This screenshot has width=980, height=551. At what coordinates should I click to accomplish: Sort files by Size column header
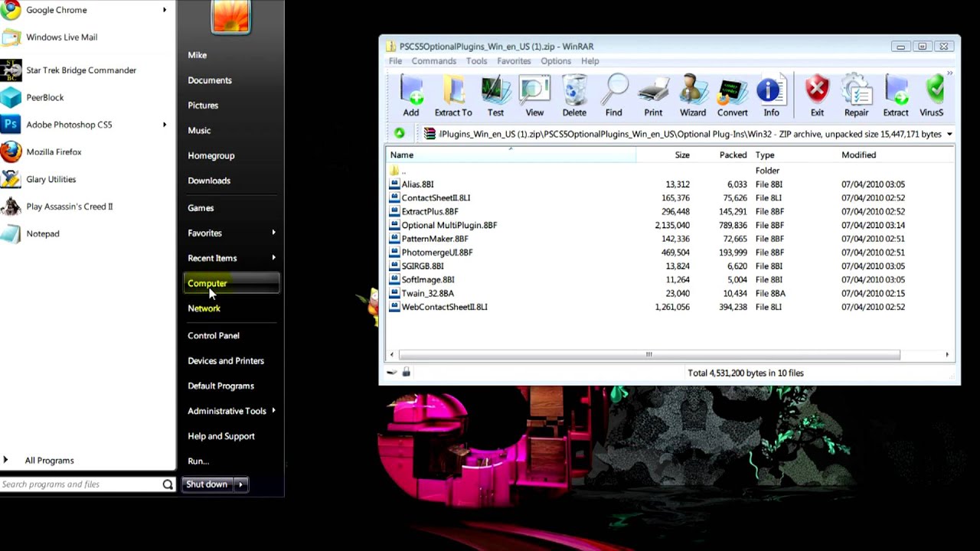click(664, 155)
